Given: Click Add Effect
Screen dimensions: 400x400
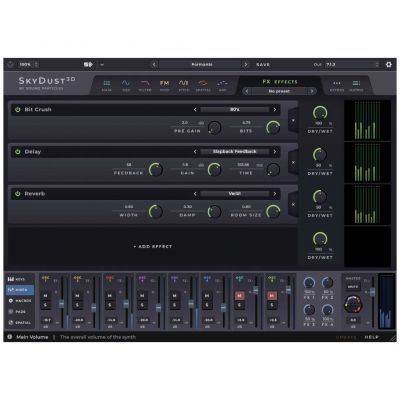Looking at the screenshot, I should point(153,247).
